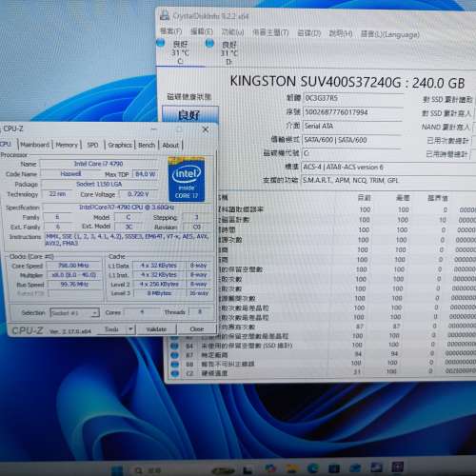Click the Package value Socket 1150 LGA

99,184
